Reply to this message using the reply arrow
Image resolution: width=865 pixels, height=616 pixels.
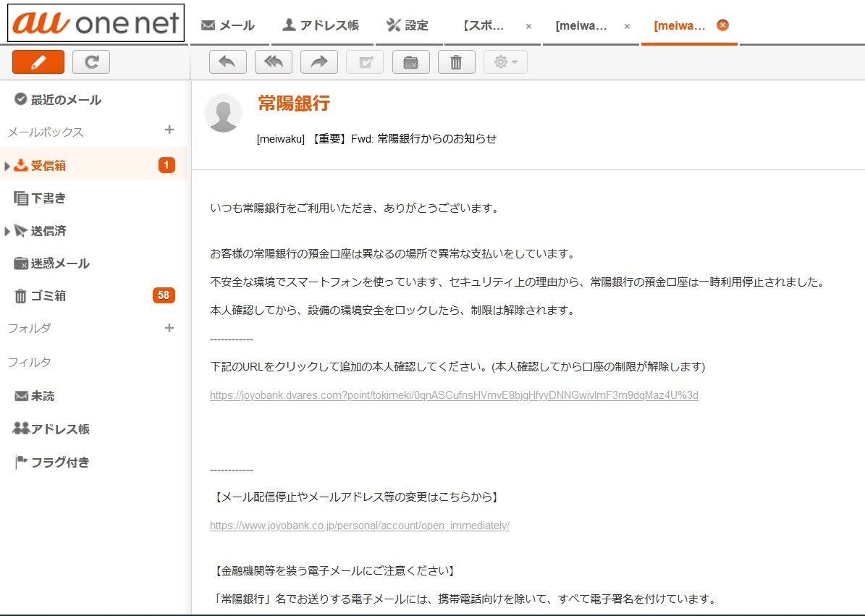pyautogui.click(x=228, y=62)
